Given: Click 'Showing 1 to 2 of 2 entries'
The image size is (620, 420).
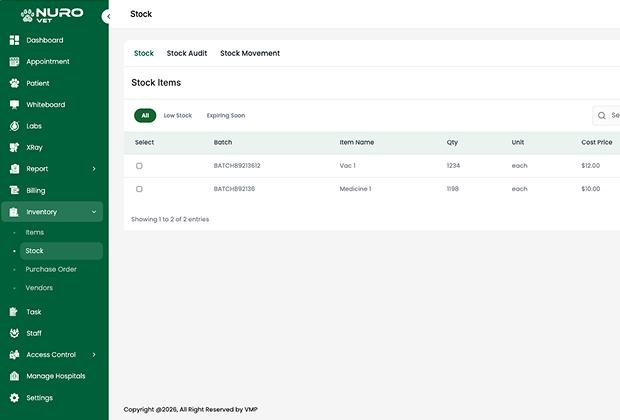Looking at the screenshot, I should pos(170,219).
